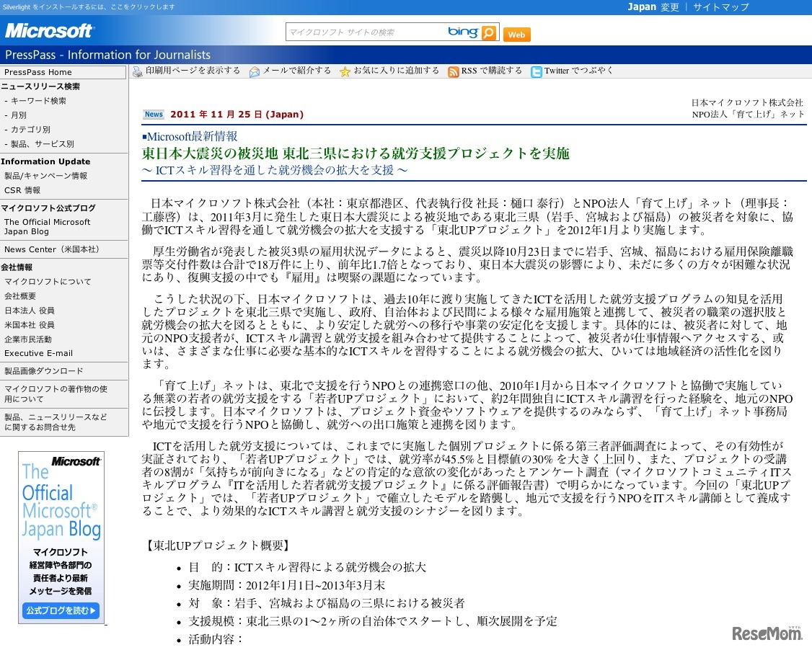812x650 pixels.
Task: Click 日本マイクロソフト株式会社 at top right
Action: coord(747,102)
